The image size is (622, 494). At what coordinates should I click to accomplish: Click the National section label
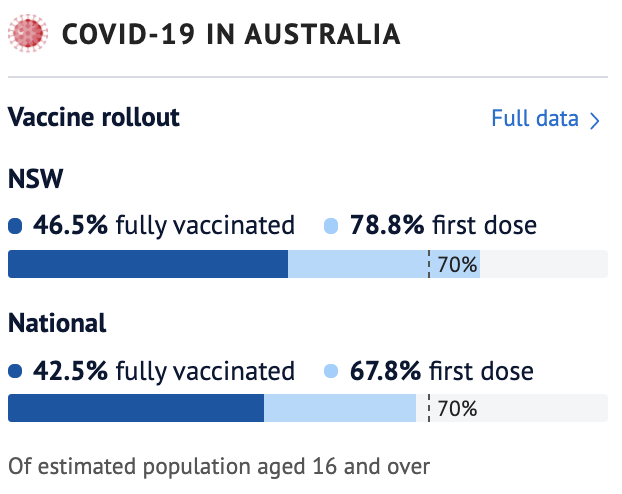(x=57, y=324)
